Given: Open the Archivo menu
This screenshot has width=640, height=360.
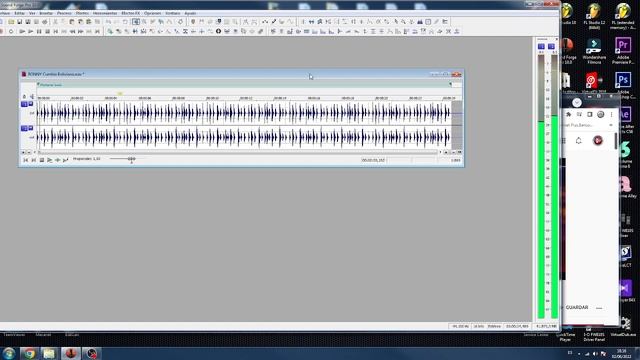Looking at the screenshot, I should (4, 13).
